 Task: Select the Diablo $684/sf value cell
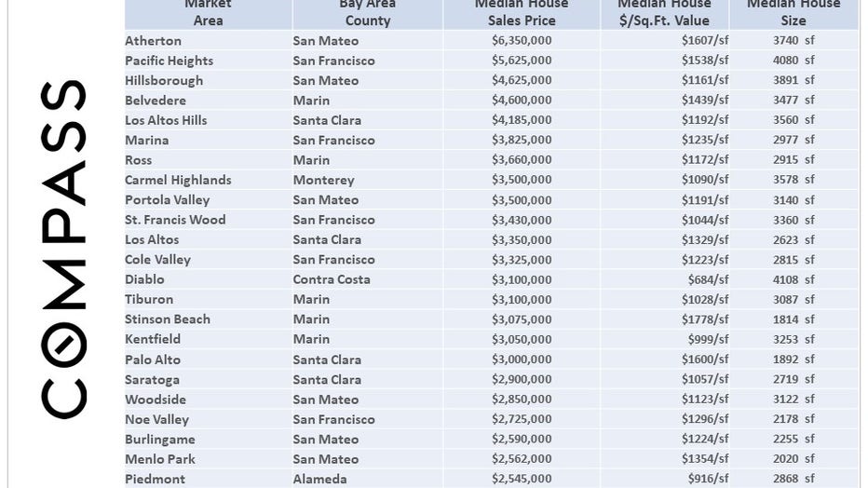[x=708, y=280]
